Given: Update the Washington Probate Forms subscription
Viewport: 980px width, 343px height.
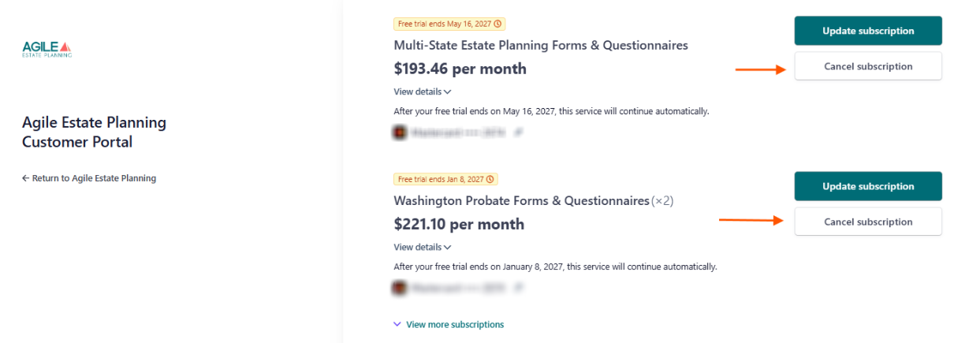Looking at the screenshot, I should click(868, 186).
